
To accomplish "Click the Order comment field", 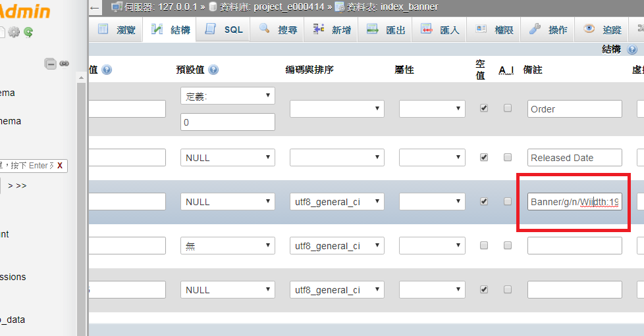I will coord(575,109).
